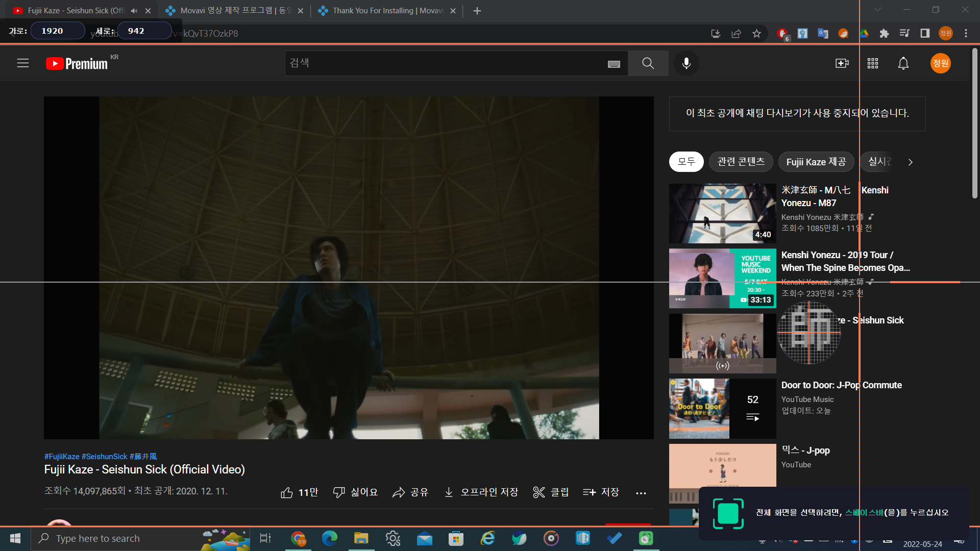Screen dimensions: 980x551
Task: Click the search magnifier button
Action: 648,63
